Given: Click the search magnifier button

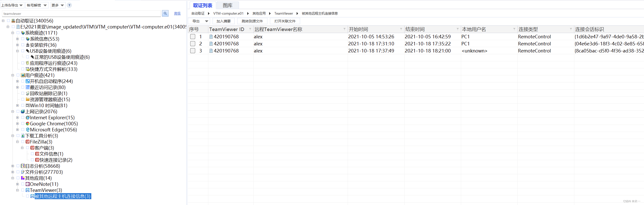Looking at the screenshot, I should pyautogui.click(x=165, y=13).
